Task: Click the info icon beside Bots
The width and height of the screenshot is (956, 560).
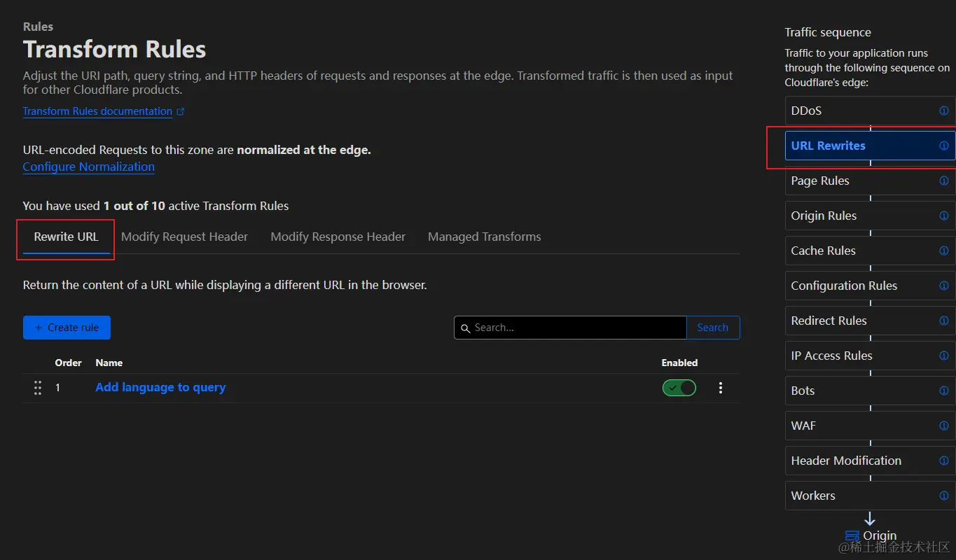Action: (943, 391)
